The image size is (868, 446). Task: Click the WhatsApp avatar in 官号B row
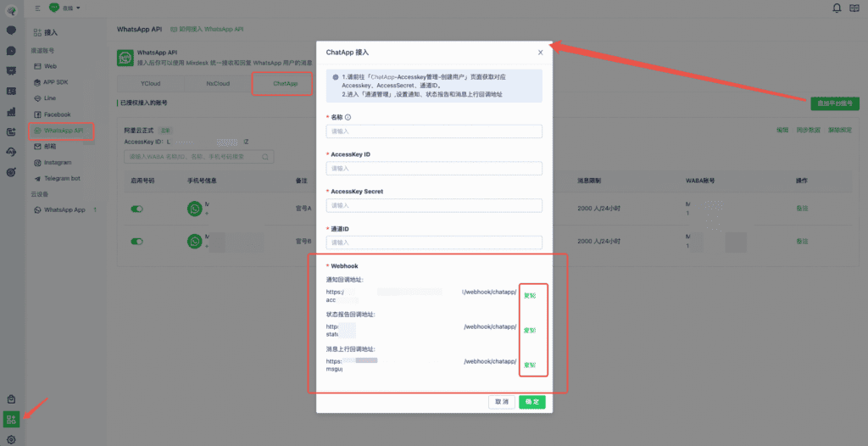pyautogui.click(x=195, y=242)
